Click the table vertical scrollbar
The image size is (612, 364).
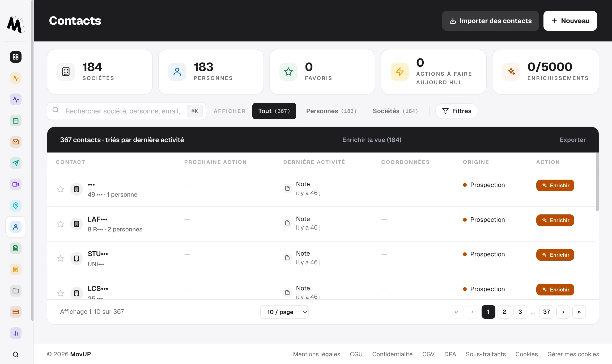point(597,182)
